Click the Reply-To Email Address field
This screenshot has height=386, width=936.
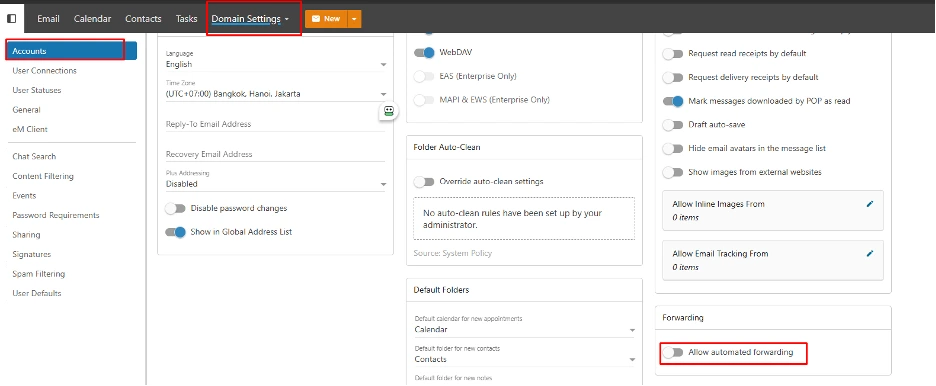(276, 124)
